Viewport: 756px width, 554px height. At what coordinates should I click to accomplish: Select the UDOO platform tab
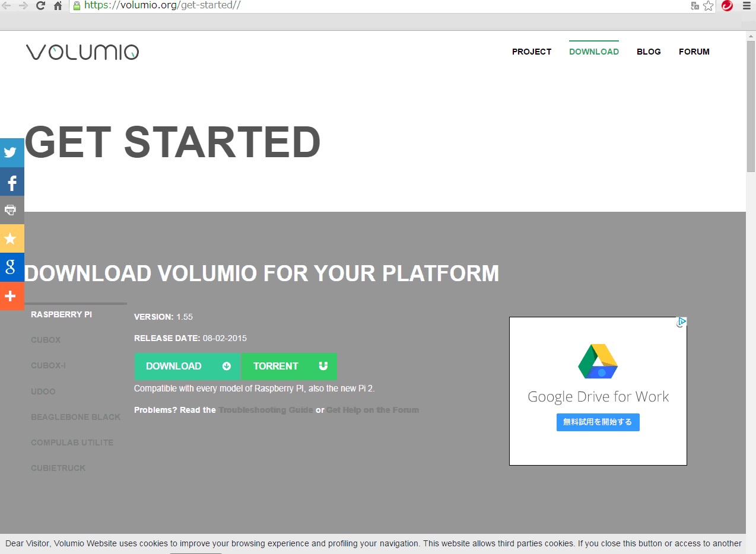click(43, 391)
